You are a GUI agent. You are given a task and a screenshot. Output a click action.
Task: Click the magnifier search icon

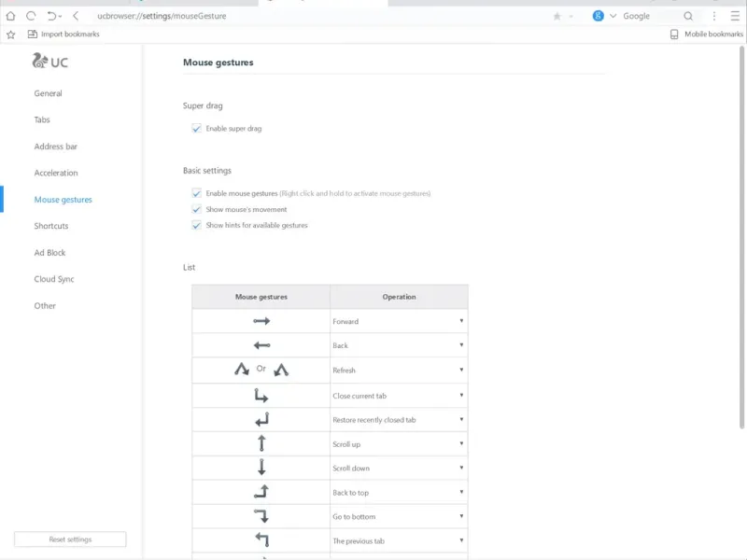click(x=688, y=16)
